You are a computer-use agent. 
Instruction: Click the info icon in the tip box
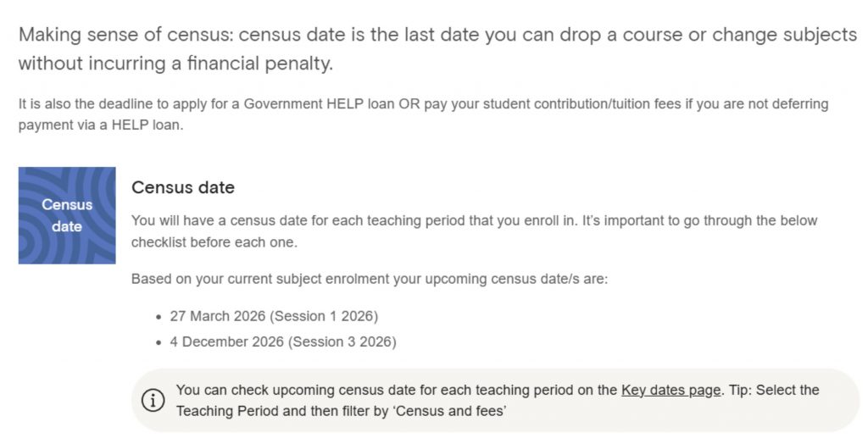pos(153,400)
